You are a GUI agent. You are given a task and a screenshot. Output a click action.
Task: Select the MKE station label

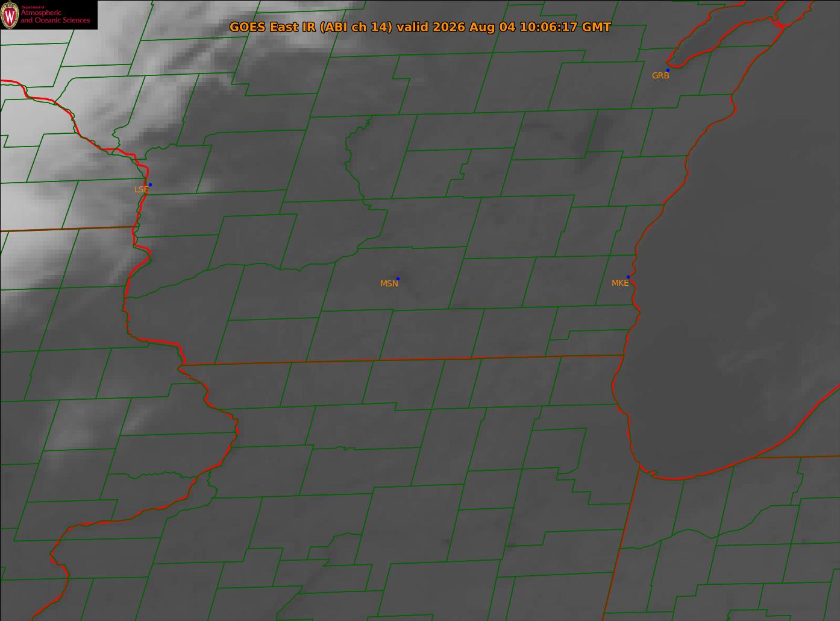click(620, 283)
